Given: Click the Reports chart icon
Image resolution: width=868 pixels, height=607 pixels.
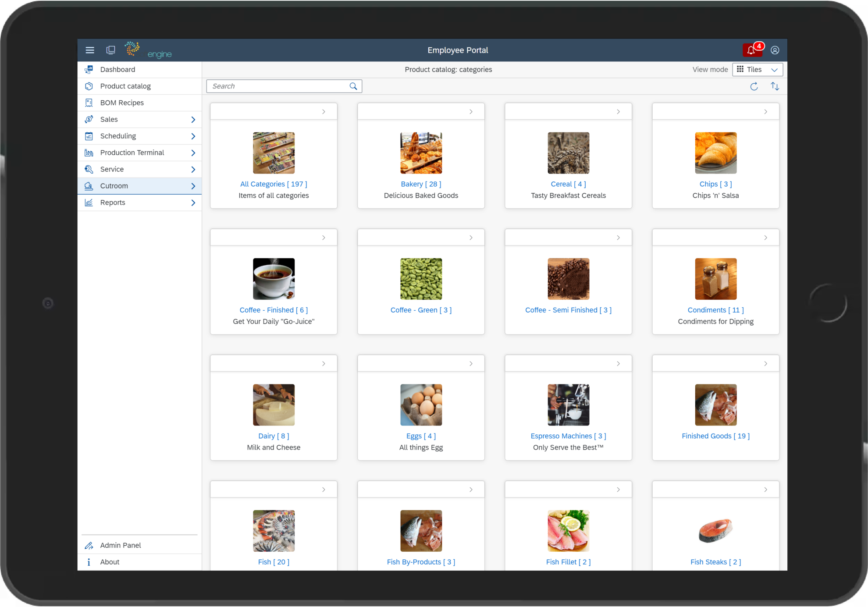Looking at the screenshot, I should (x=89, y=202).
